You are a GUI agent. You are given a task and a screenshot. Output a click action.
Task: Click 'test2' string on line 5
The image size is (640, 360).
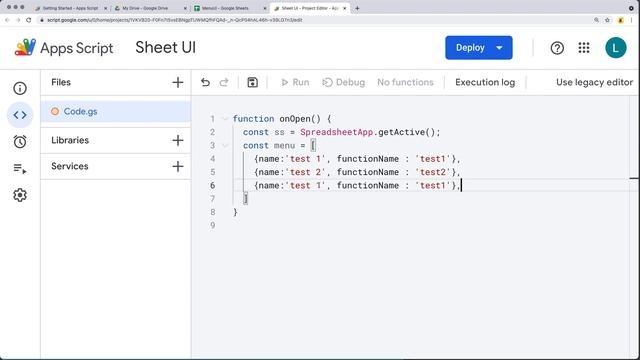(433, 172)
